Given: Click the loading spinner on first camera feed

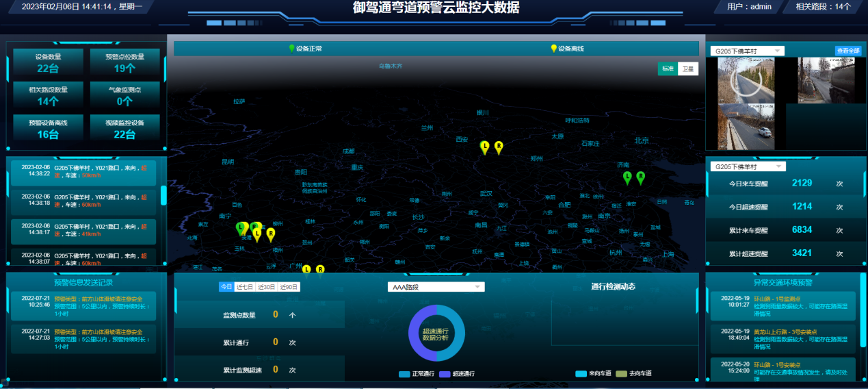Looking at the screenshot, I should pyautogui.click(x=745, y=80).
